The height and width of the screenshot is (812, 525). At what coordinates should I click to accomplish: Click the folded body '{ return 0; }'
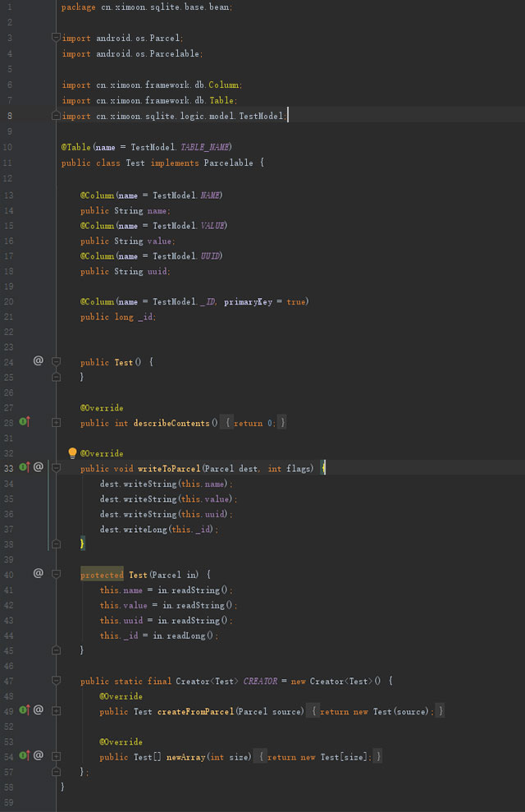coord(253,423)
